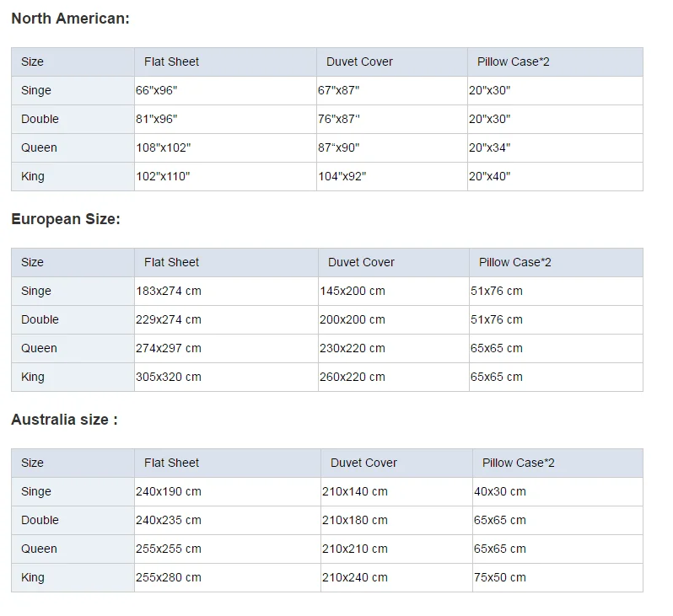The height and width of the screenshot is (616, 673).
Task: Select the 183x274 cm flat sheet cell
Action: 169,291
